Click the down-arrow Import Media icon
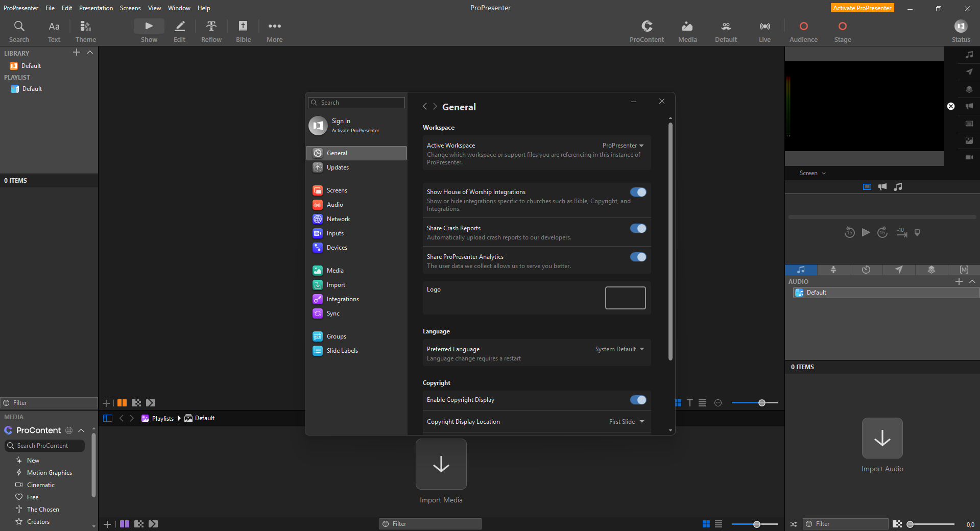980x531 pixels. coord(441,464)
